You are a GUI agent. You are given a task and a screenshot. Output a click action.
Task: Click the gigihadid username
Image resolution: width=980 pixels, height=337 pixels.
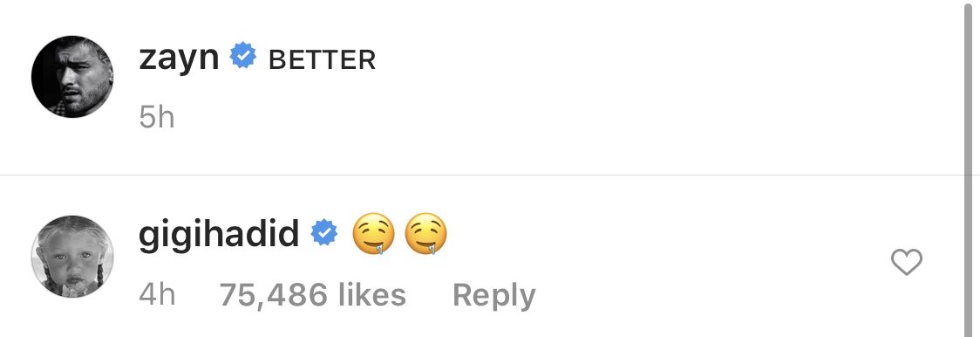point(219,235)
